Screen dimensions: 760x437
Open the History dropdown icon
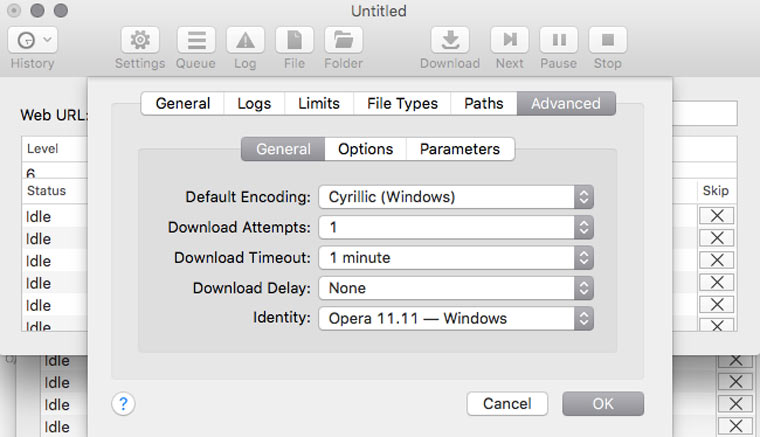point(32,40)
